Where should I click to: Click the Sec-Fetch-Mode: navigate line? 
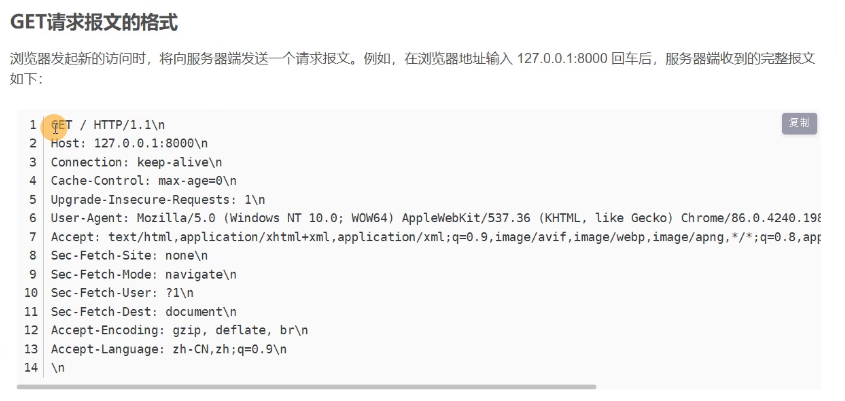[143, 274]
